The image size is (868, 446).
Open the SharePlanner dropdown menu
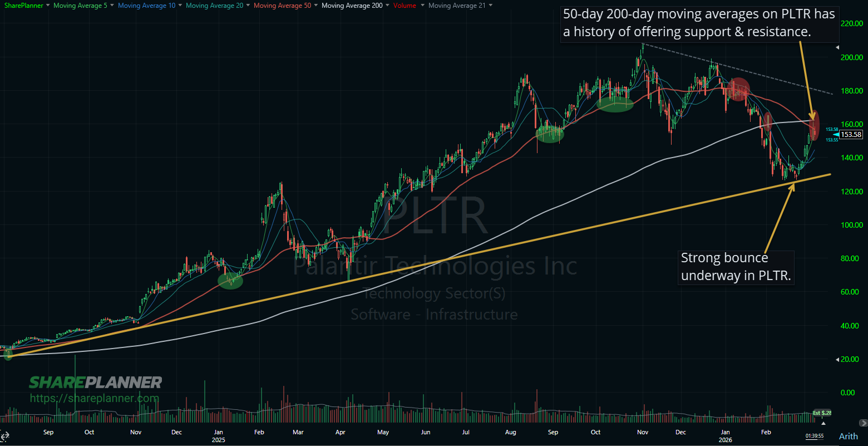(x=47, y=5)
